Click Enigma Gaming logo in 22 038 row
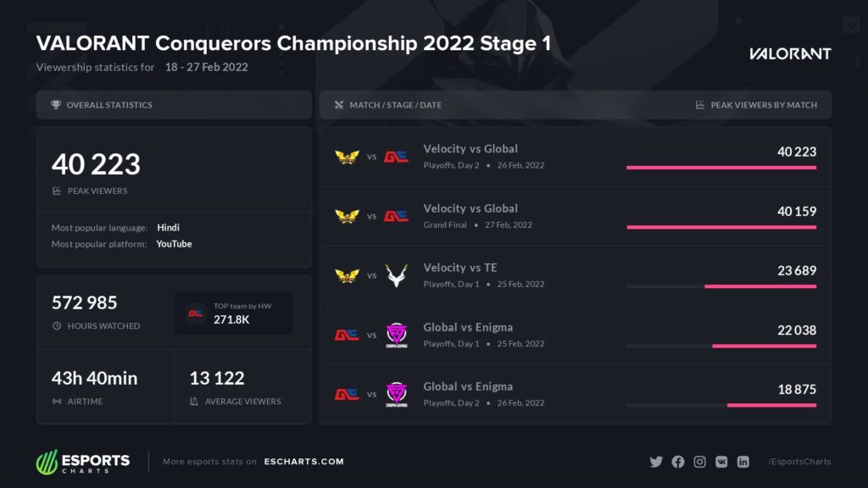The height and width of the screenshot is (488, 868). click(x=397, y=335)
